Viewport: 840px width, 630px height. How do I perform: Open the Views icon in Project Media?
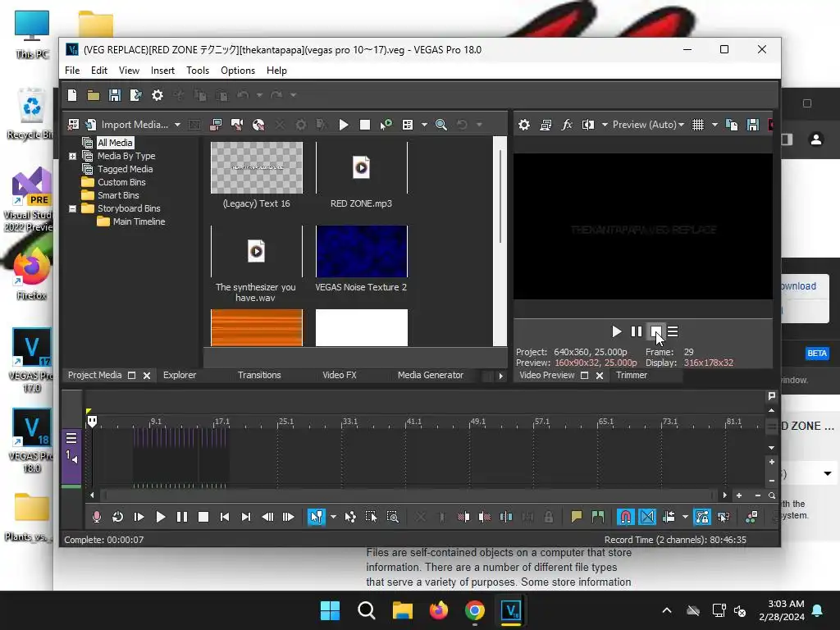point(408,125)
